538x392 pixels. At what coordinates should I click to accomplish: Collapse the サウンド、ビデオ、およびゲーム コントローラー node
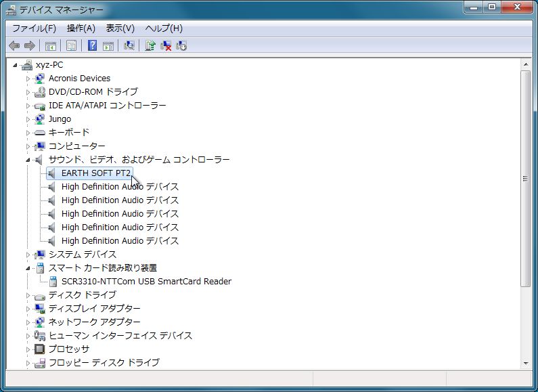[x=28, y=160]
